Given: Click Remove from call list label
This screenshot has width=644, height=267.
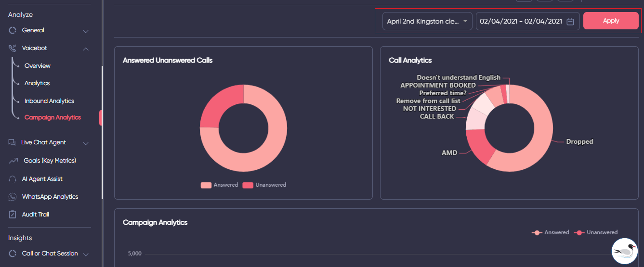Looking at the screenshot, I should 428,101.
